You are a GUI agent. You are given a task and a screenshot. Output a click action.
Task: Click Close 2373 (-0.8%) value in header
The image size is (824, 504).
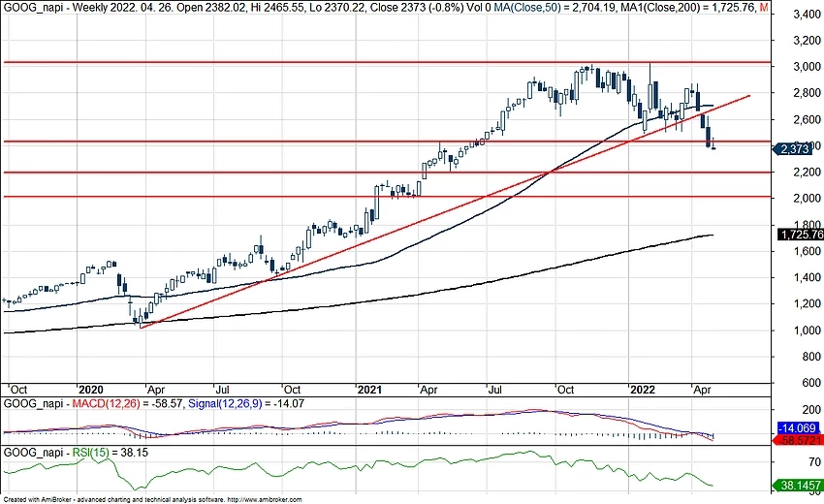[x=417, y=8]
